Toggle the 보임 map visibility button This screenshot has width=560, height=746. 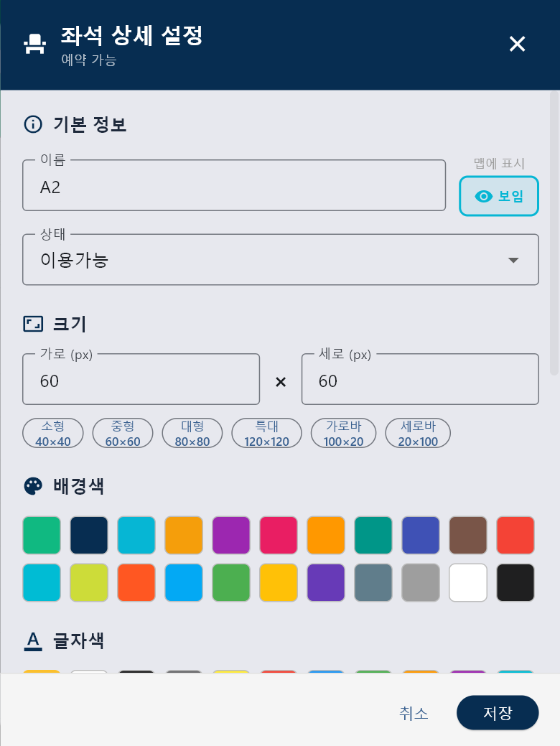498,196
